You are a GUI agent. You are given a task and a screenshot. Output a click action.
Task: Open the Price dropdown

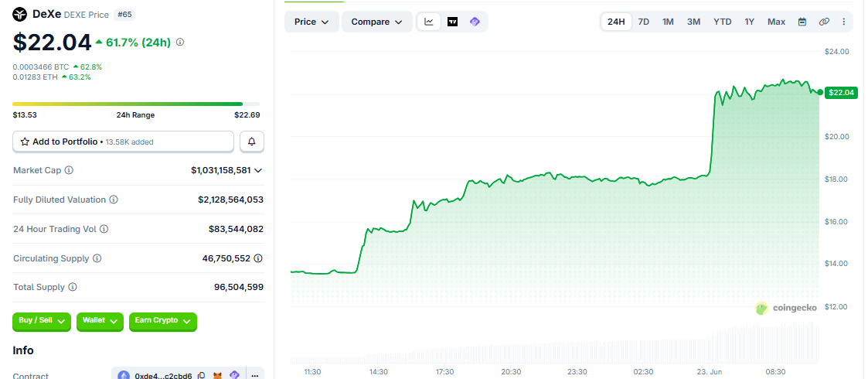pos(311,22)
